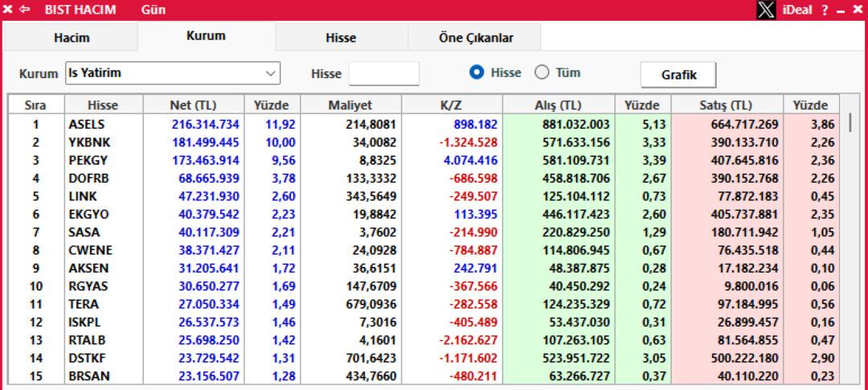Switch to the Hisse tab

click(341, 38)
